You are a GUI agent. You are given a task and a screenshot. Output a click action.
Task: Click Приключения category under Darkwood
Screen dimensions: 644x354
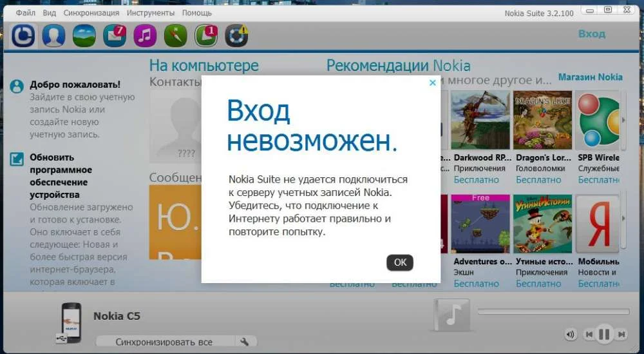click(x=479, y=168)
